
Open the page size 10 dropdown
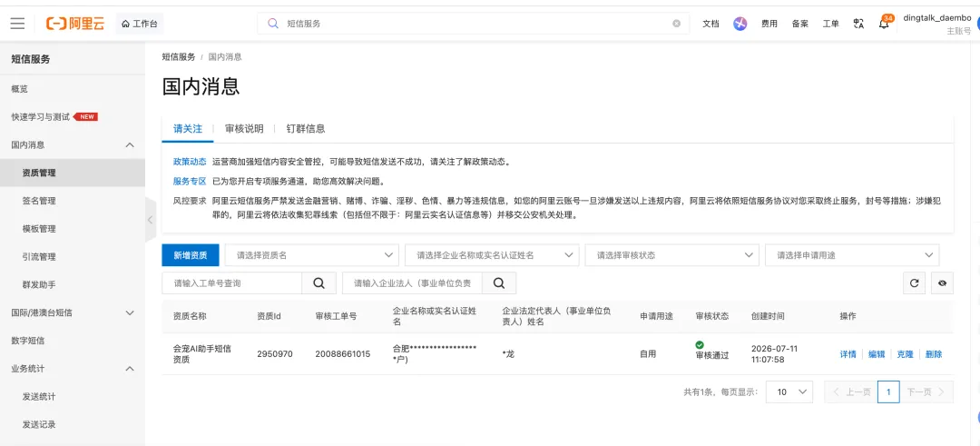[789, 391]
